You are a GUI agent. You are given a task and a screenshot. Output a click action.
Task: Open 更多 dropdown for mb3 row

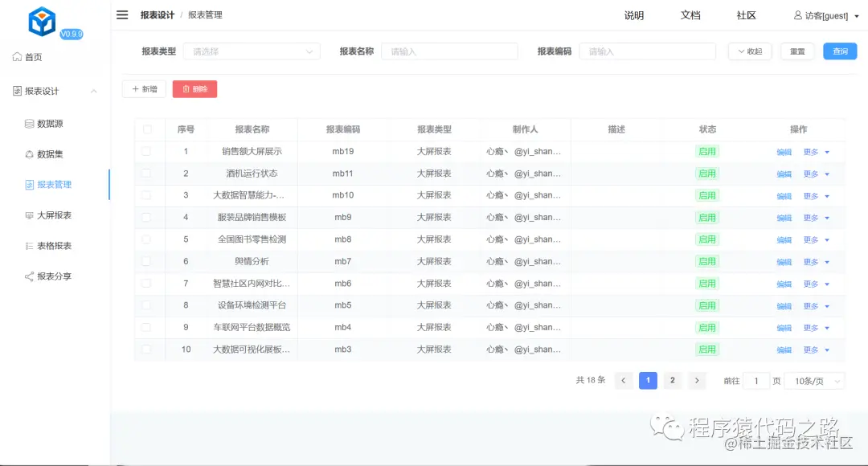click(817, 350)
